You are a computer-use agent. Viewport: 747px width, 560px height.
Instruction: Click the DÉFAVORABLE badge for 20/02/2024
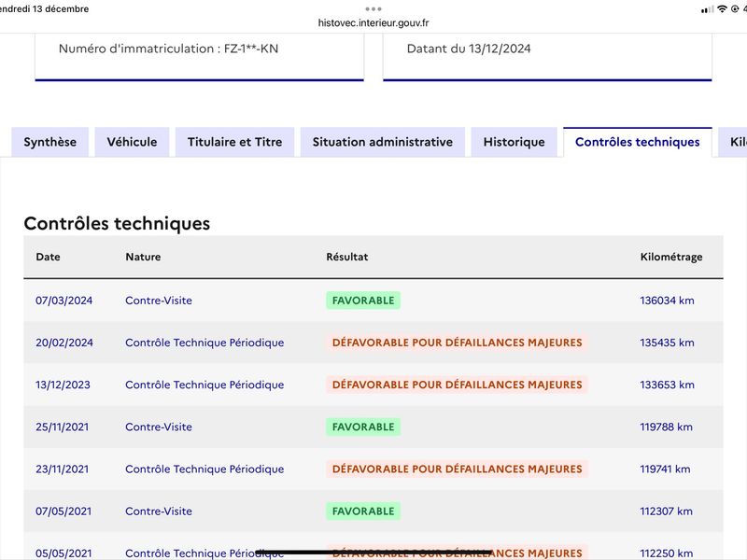point(457,343)
